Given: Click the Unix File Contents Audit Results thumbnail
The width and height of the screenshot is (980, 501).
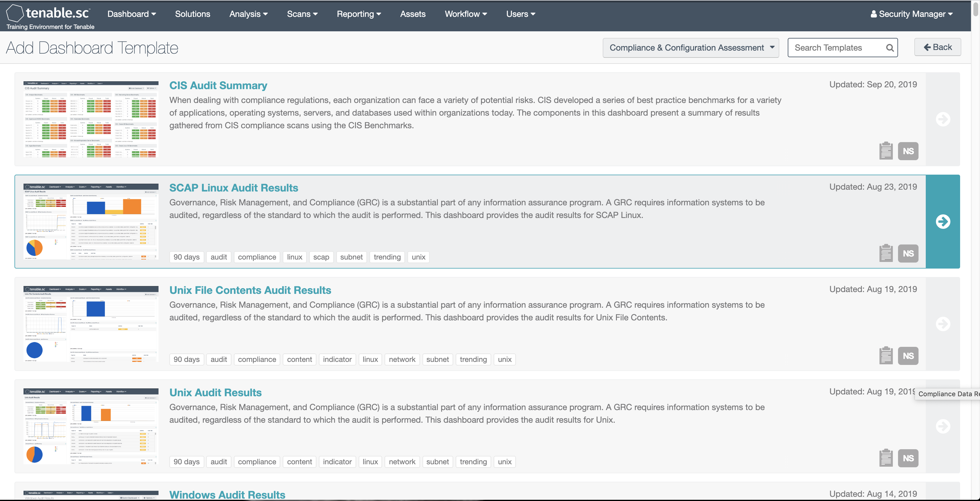Looking at the screenshot, I should coord(91,323).
